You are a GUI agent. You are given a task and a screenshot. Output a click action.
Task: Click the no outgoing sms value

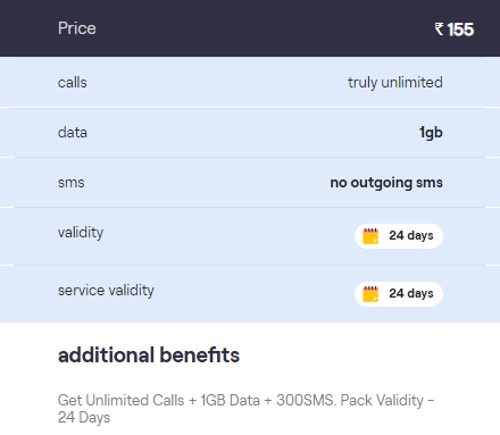[x=386, y=183]
